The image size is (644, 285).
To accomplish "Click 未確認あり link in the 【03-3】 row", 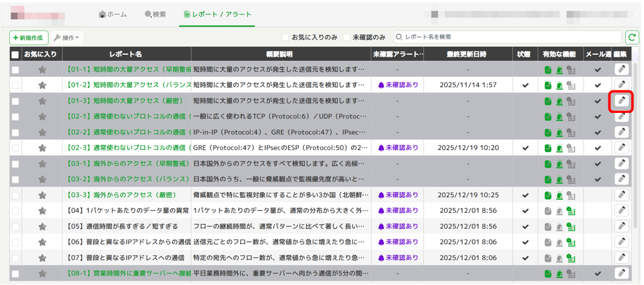I will point(398,195).
